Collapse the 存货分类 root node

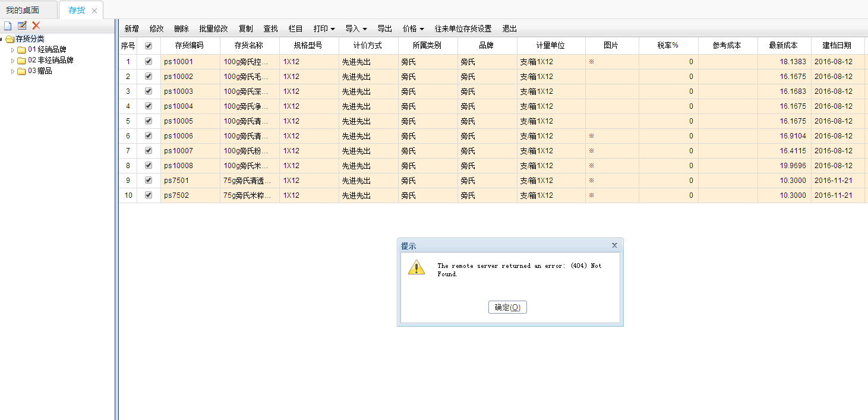pyautogui.click(x=2, y=39)
